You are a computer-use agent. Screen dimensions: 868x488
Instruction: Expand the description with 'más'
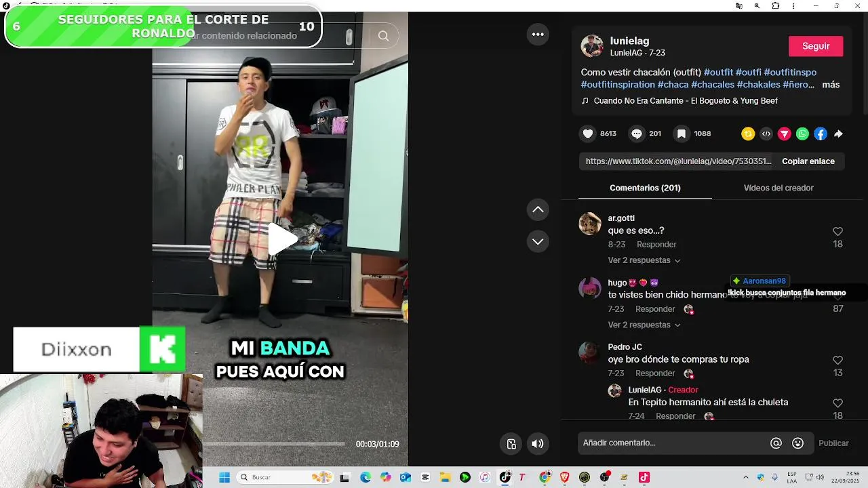[831, 85]
